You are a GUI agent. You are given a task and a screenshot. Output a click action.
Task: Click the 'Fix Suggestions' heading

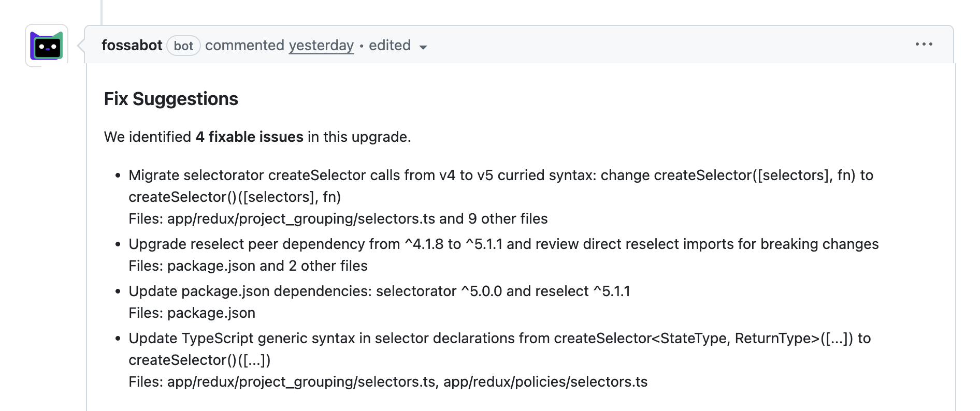point(171,99)
